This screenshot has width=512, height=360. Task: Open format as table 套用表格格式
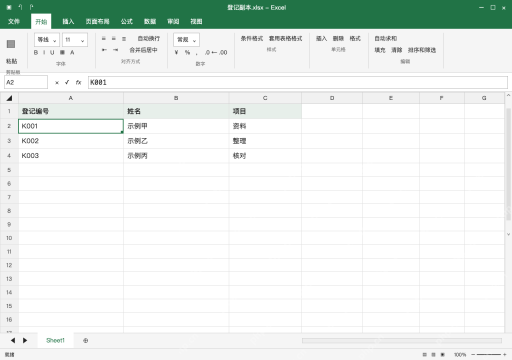(x=285, y=39)
